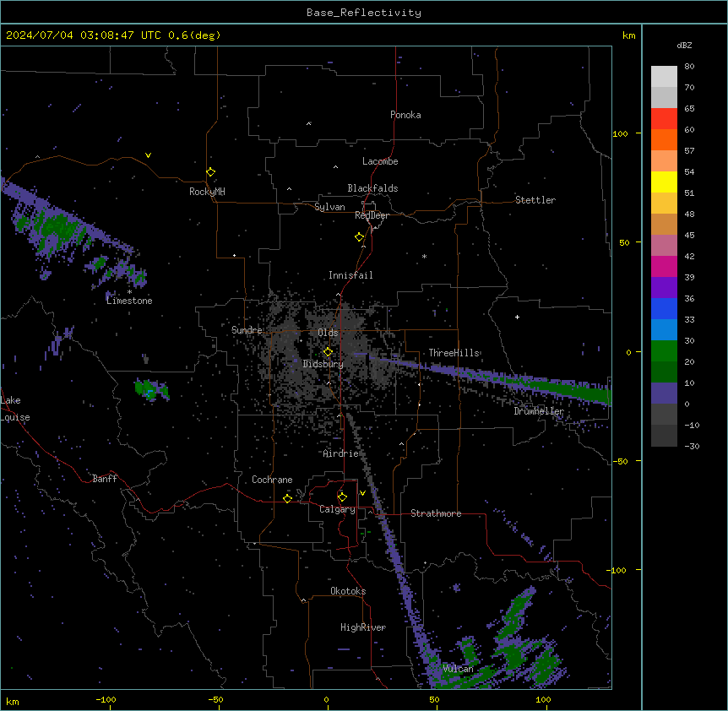Click the 80 value in the dBZ legend
This screenshot has width=728, height=711.
pos(689,67)
